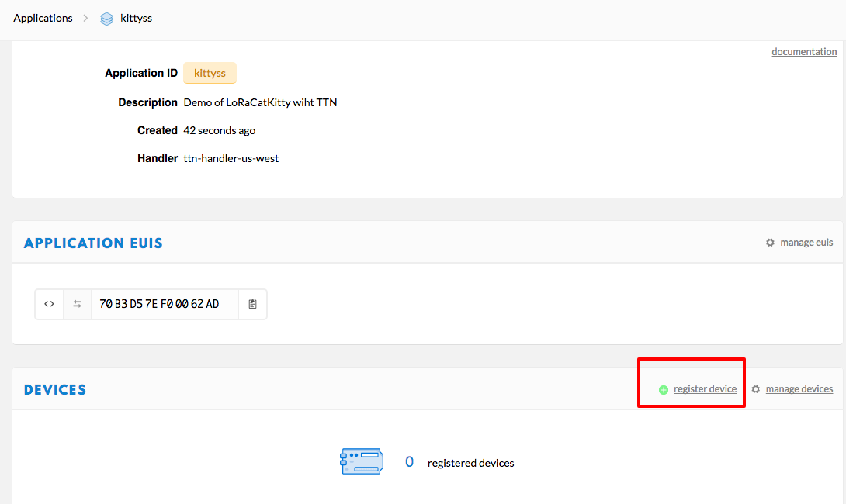Image resolution: width=846 pixels, height=504 pixels.
Task: Open the manage devices link
Action: [799, 389]
